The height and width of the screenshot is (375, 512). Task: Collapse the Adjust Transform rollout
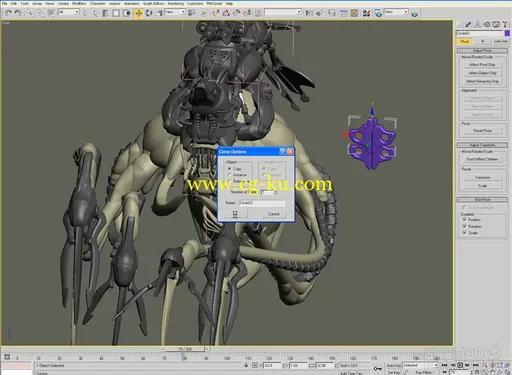pos(482,145)
